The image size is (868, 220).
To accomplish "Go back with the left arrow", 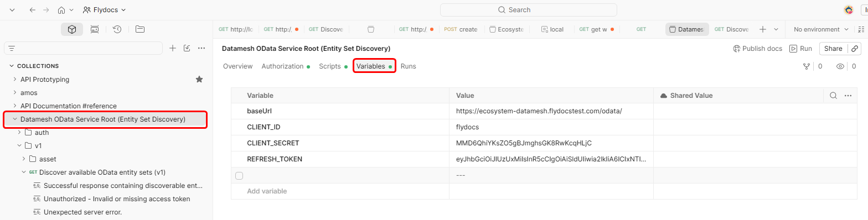I will pos(33,10).
